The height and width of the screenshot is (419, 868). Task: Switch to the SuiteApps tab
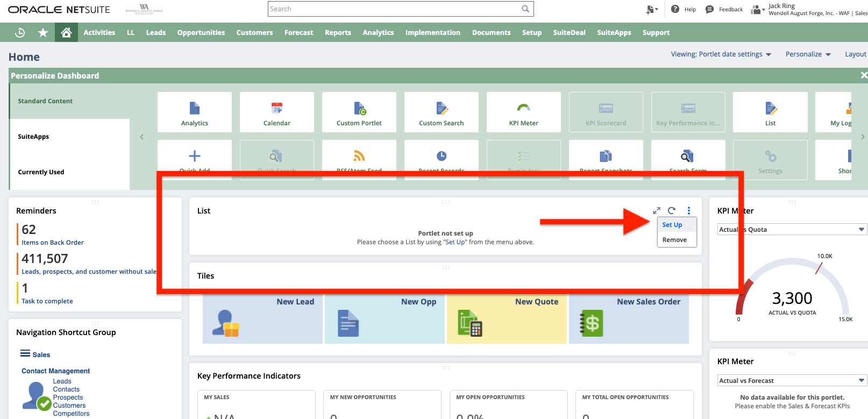pyautogui.click(x=70, y=137)
